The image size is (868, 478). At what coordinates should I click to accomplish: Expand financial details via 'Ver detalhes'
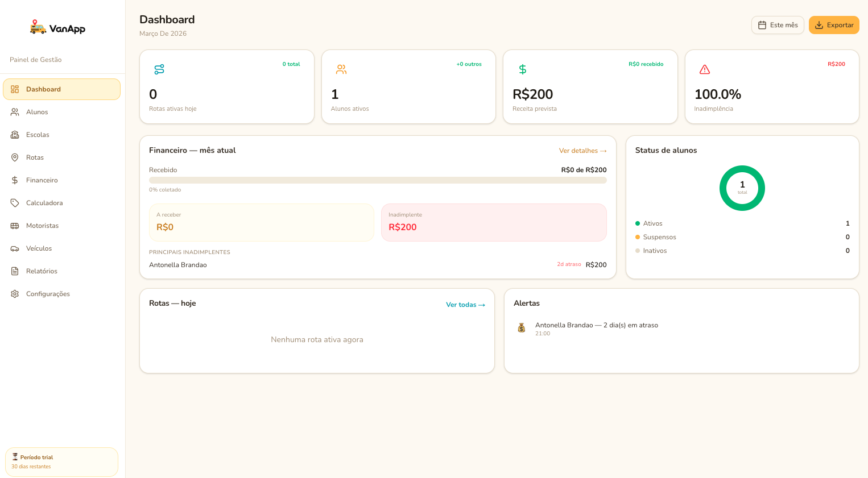pos(582,151)
